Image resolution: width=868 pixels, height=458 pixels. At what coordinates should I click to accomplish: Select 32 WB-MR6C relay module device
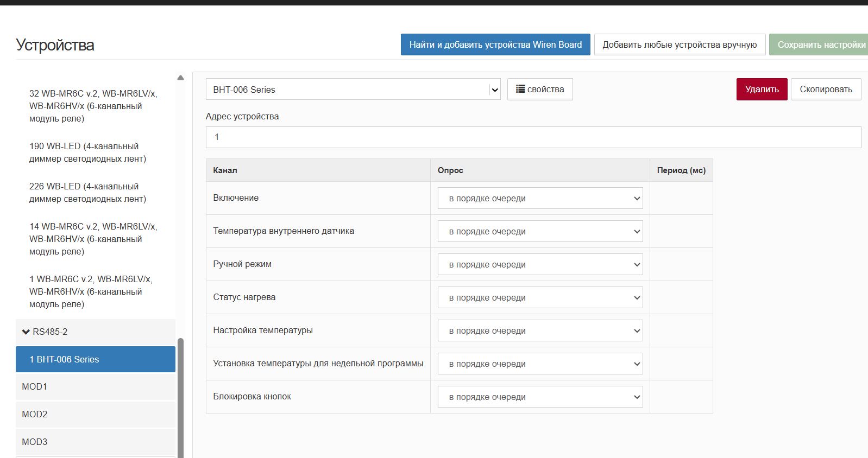pyautogui.click(x=93, y=106)
